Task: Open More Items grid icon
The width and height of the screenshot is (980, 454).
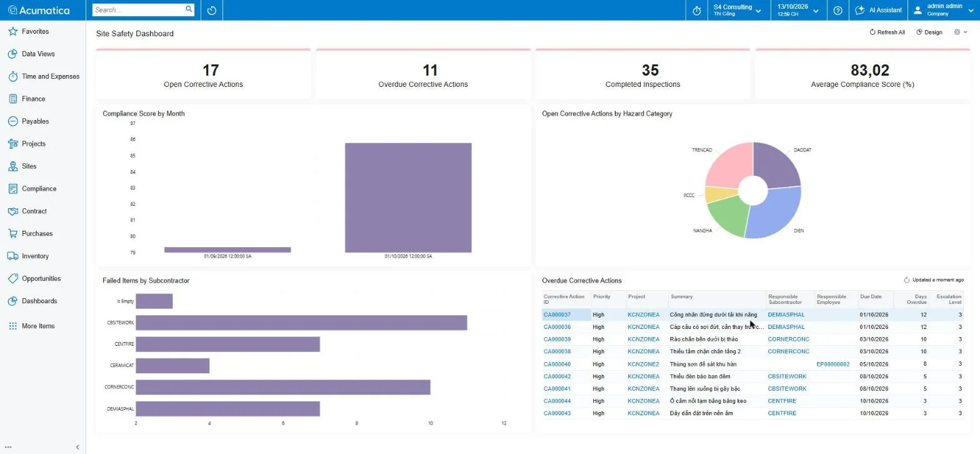Action: pyautogui.click(x=12, y=326)
